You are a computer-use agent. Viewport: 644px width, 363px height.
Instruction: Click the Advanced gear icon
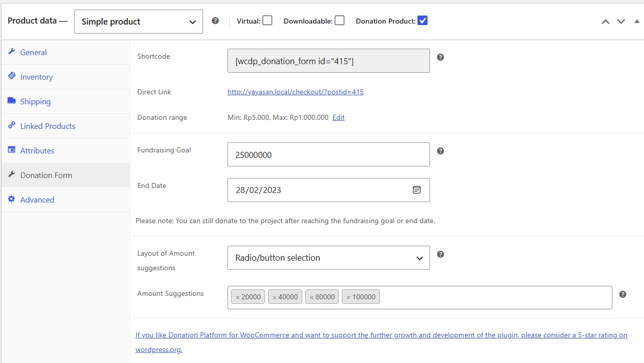pos(12,199)
